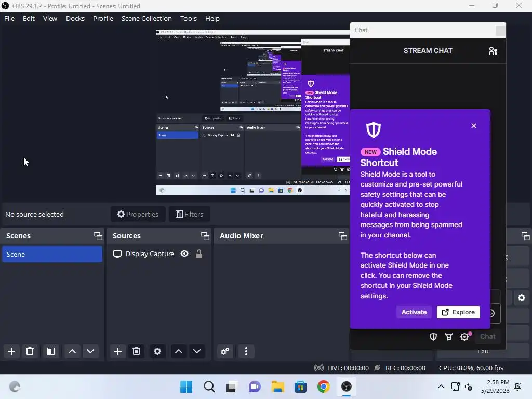The width and height of the screenshot is (532, 399).
Task: Toggle Display Capture visibility eye
Action: point(184,254)
